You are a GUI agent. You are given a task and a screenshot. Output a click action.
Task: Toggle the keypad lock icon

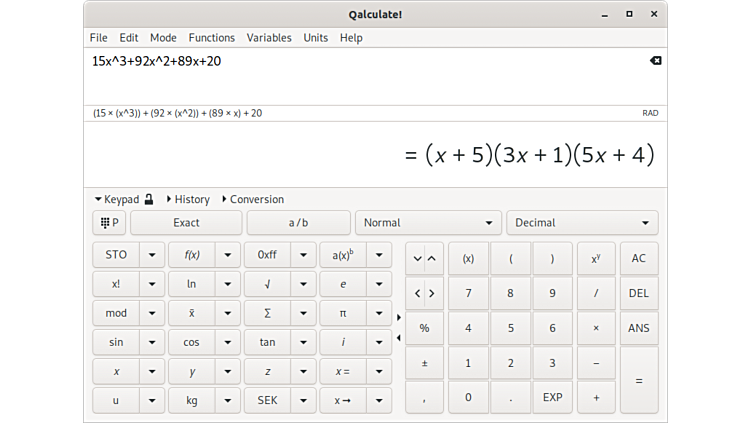point(149,199)
